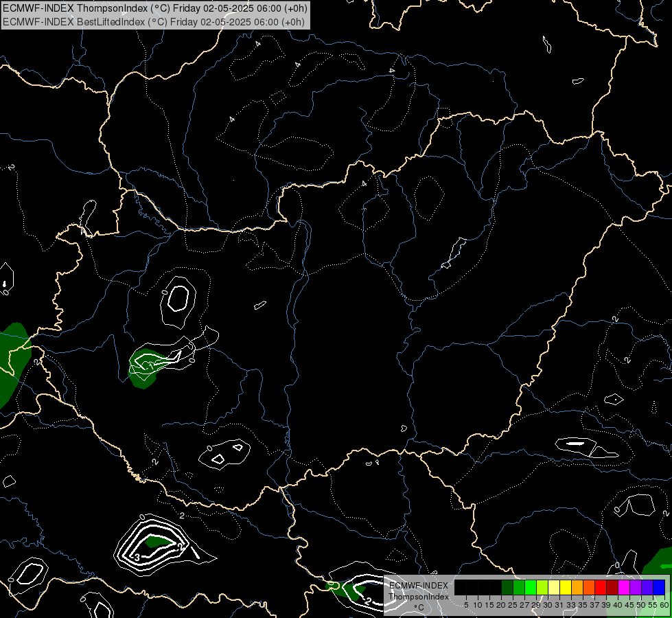Click the ThompsonIndex label in the legend
The height and width of the screenshot is (618, 672).
point(419,597)
